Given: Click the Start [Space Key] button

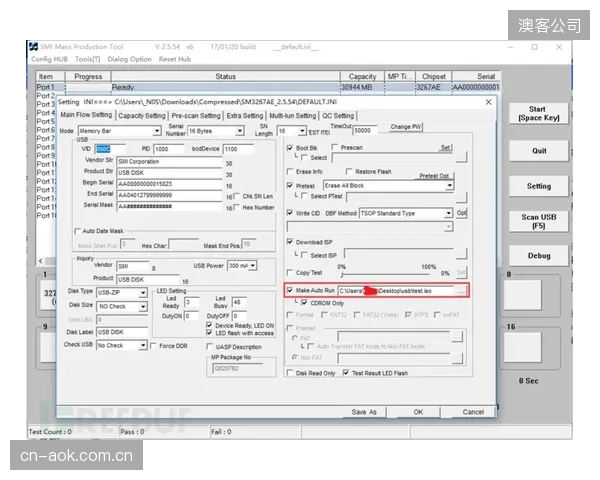Looking at the screenshot, I should tap(539, 113).
